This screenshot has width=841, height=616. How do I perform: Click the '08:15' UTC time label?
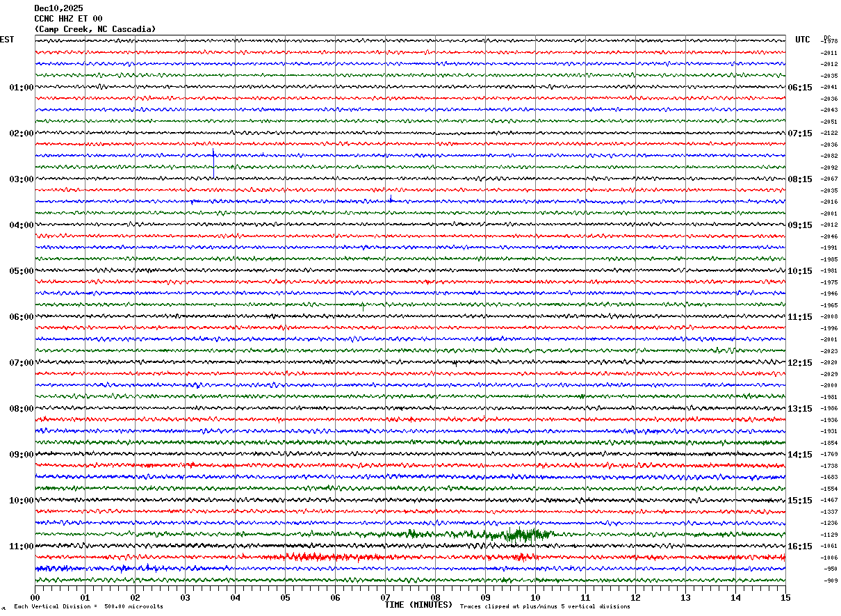pyautogui.click(x=800, y=179)
